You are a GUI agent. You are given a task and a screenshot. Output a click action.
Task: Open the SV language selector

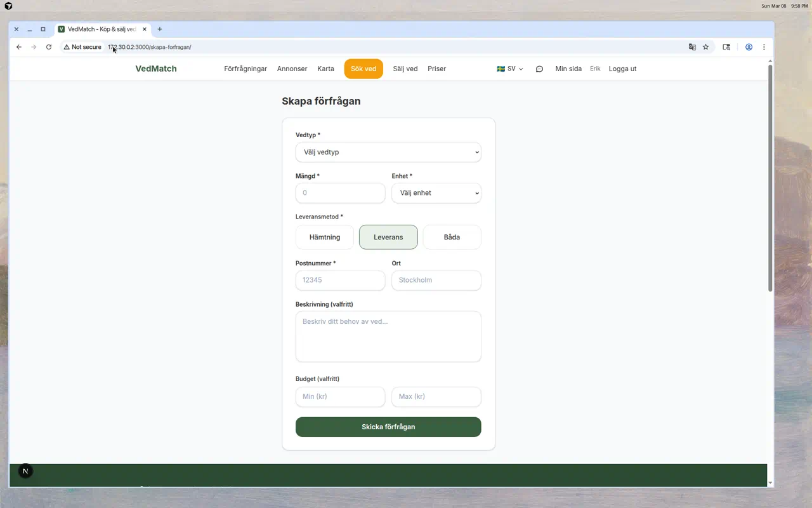(510, 69)
